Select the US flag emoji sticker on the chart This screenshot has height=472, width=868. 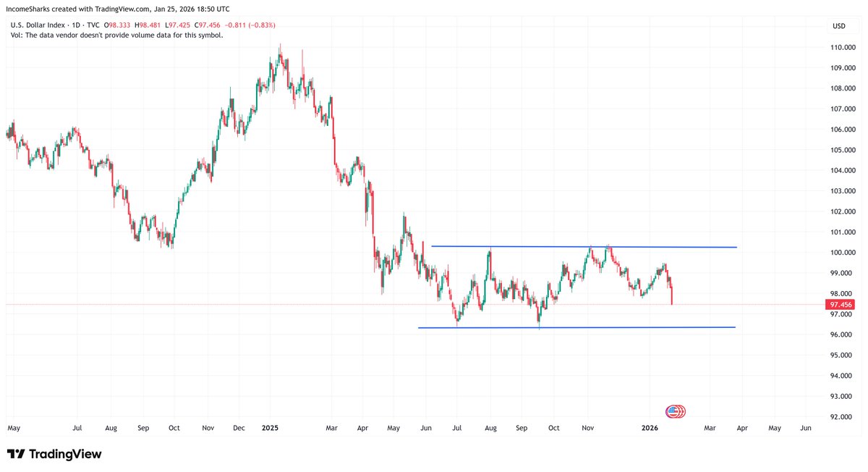[x=675, y=410]
